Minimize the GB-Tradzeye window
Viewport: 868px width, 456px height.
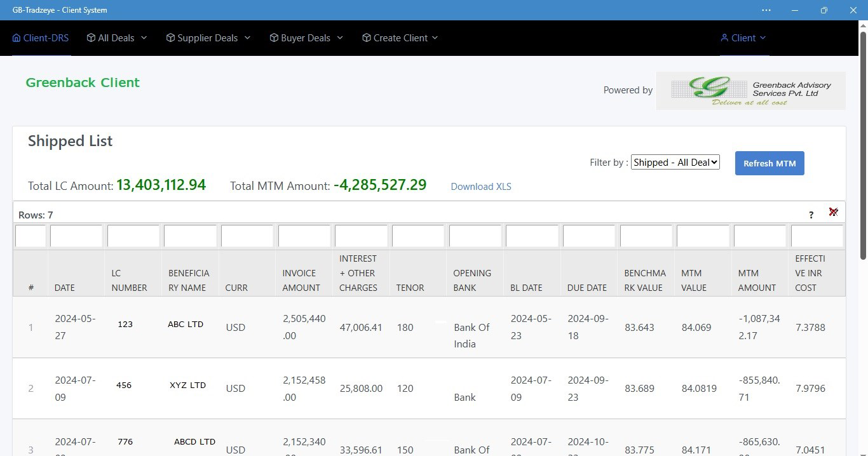[x=795, y=10]
